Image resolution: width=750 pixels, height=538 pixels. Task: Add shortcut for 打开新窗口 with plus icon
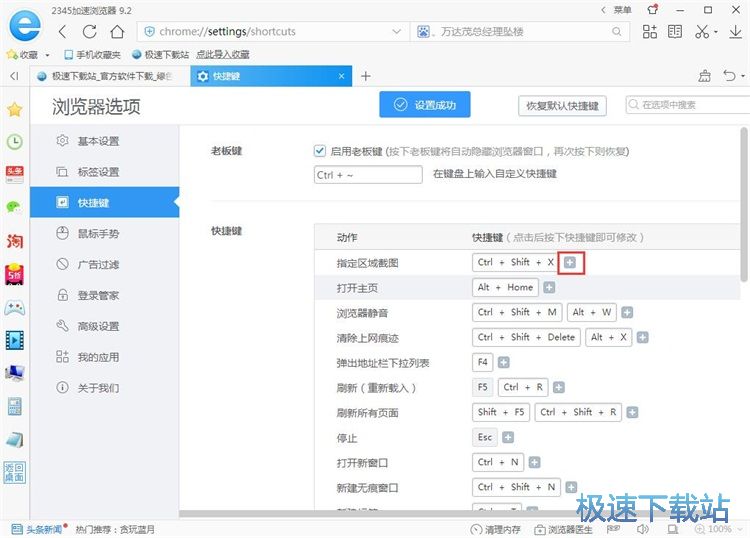coord(534,462)
